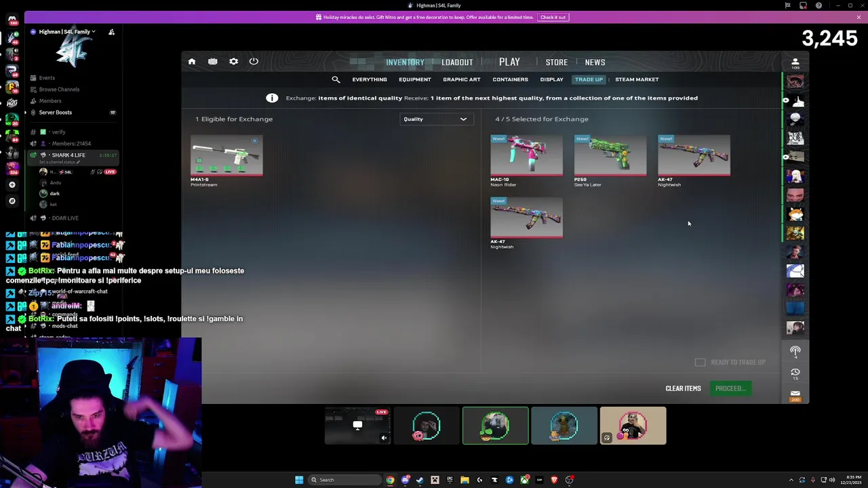Open Discord Events
This screenshot has height=488, width=868.
tap(47, 78)
